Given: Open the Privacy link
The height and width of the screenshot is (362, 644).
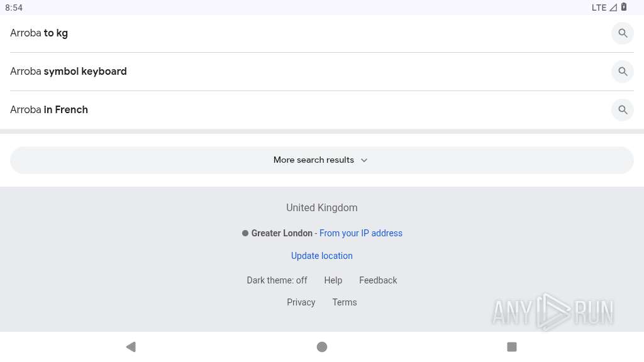Looking at the screenshot, I should tap(301, 302).
